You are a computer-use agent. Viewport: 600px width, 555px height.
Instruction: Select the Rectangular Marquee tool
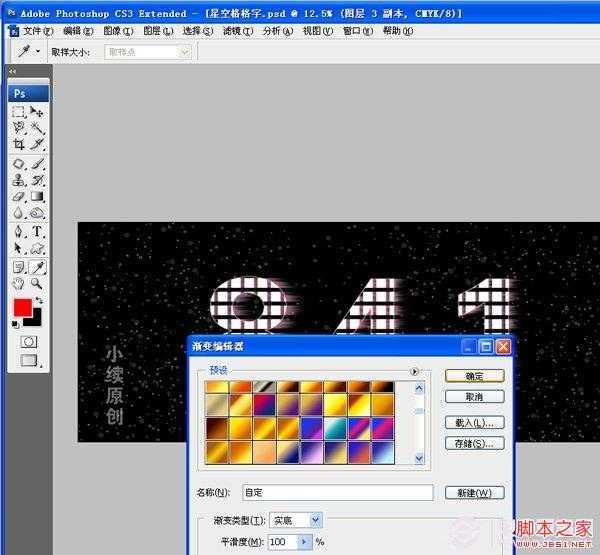click(x=19, y=112)
